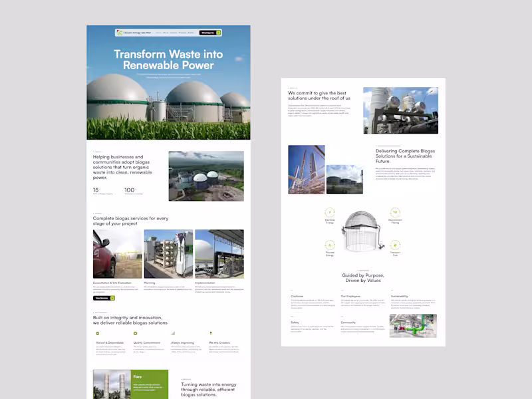Select the Environment Planting circular icon

(396, 211)
